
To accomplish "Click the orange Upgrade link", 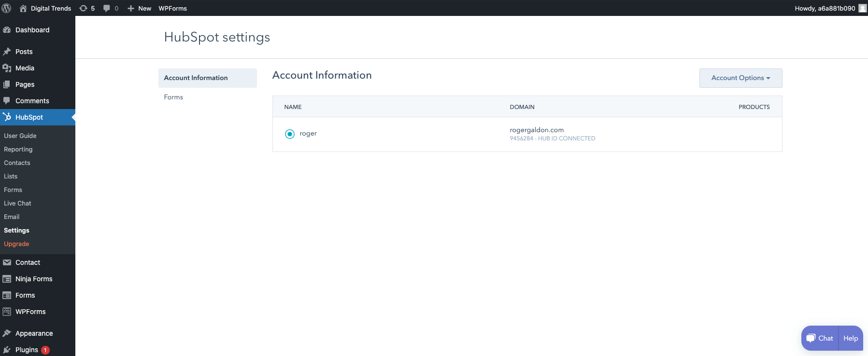I will [16, 244].
